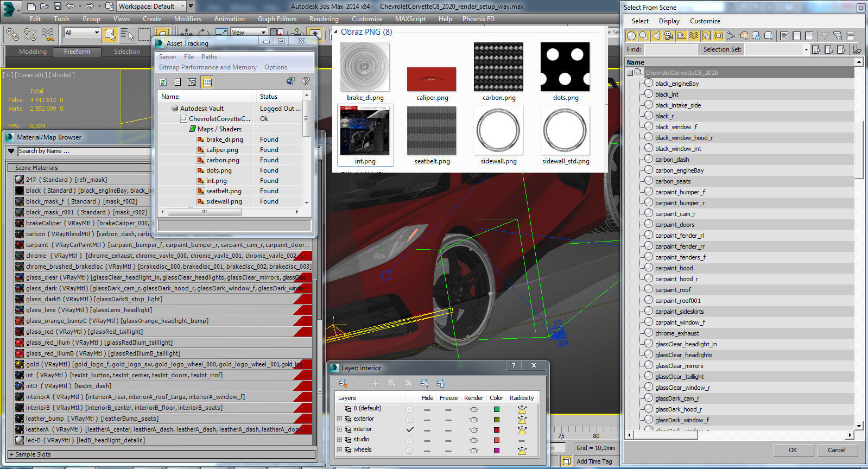The image size is (868, 469).
Task: Toggle Display Lights filter in Select From Scene
Action: [656, 36]
